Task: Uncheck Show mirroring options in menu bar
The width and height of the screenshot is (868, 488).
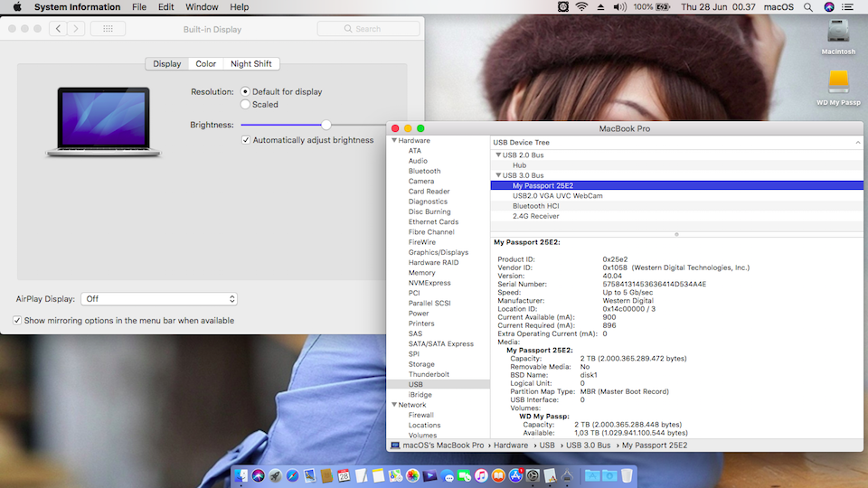Action: click(17, 321)
